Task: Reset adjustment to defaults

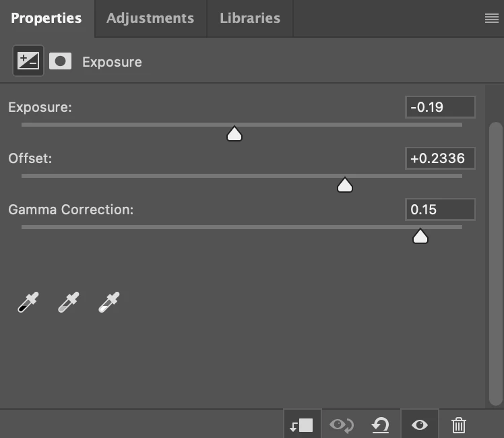Action: pyautogui.click(x=381, y=425)
